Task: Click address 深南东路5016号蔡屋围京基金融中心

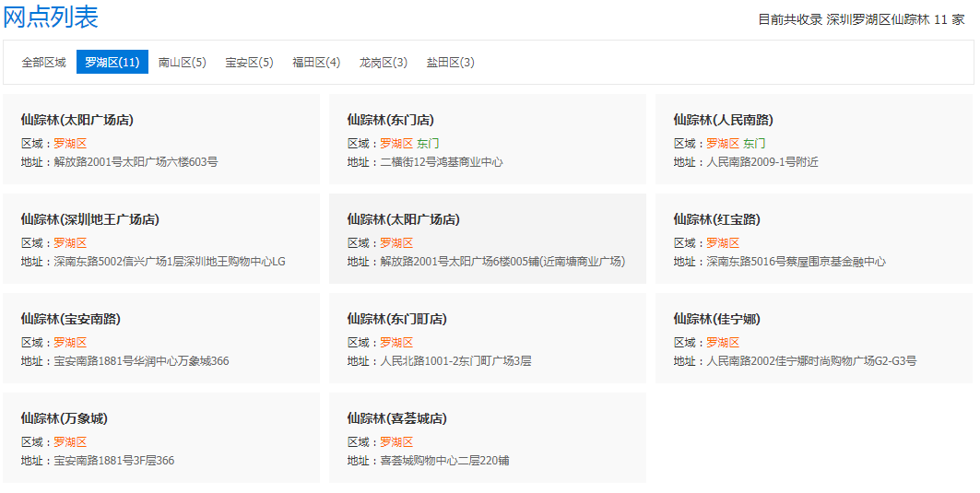Action: tap(797, 261)
